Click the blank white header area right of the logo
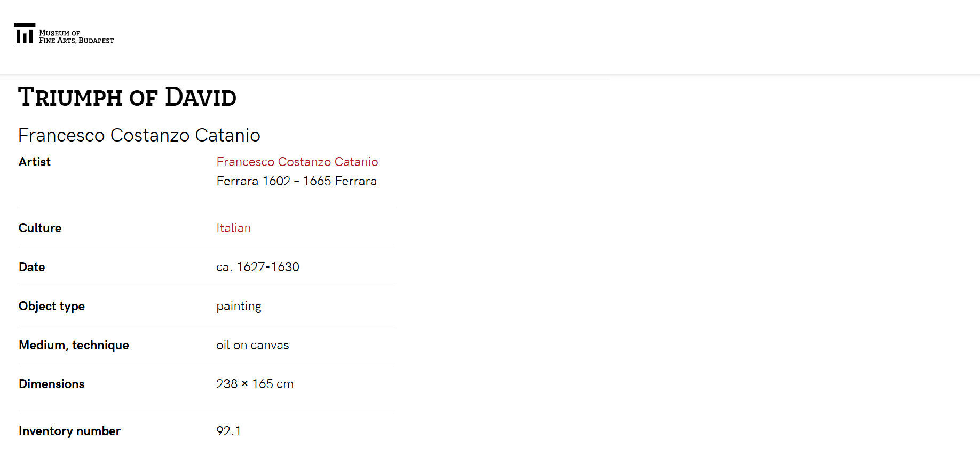The width and height of the screenshot is (980, 463). (534, 36)
